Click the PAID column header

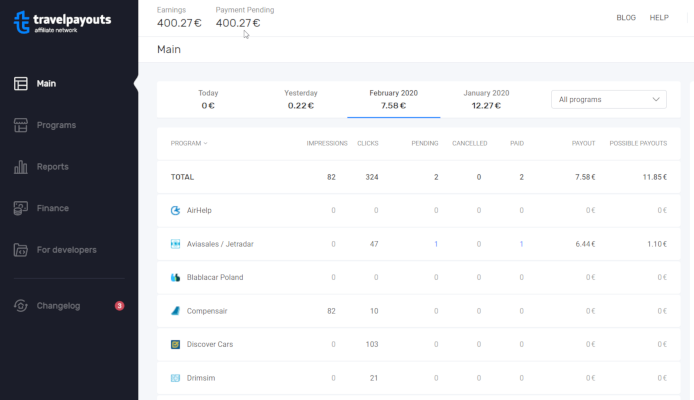pyautogui.click(x=517, y=143)
